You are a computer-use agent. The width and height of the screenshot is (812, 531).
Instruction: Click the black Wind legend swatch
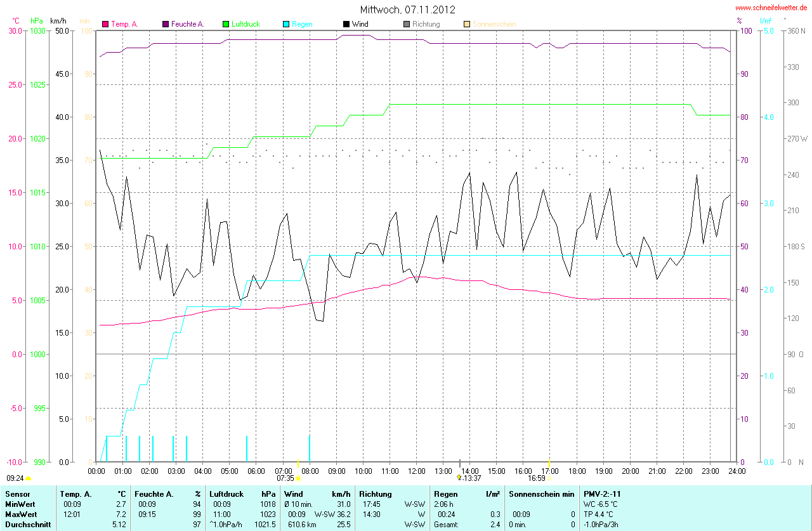coord(346,24)
